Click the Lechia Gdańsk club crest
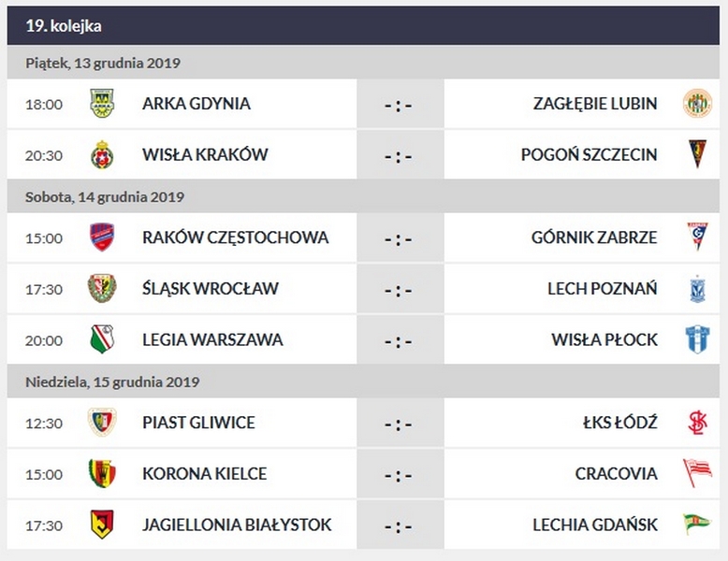Image resolution: width=728 pixels, height=561 pixels. (697, 525)
